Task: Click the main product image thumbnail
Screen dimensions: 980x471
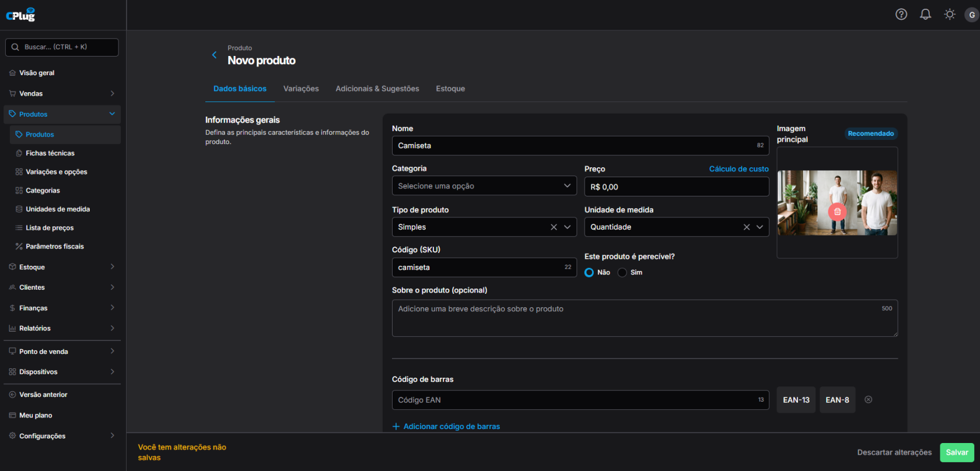Action: (x=837, y=203)
